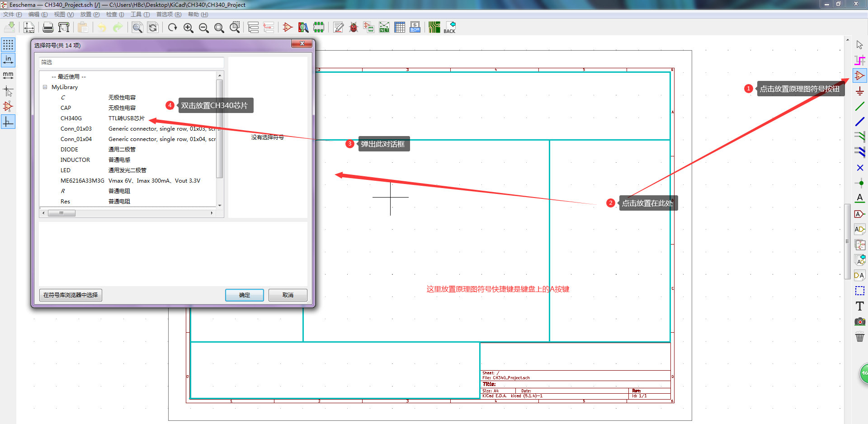Image resolution: width=868 pixels, height=424 pixels.
Task: Expand the recently used symbols section
Action: click(x=68, y=76)
